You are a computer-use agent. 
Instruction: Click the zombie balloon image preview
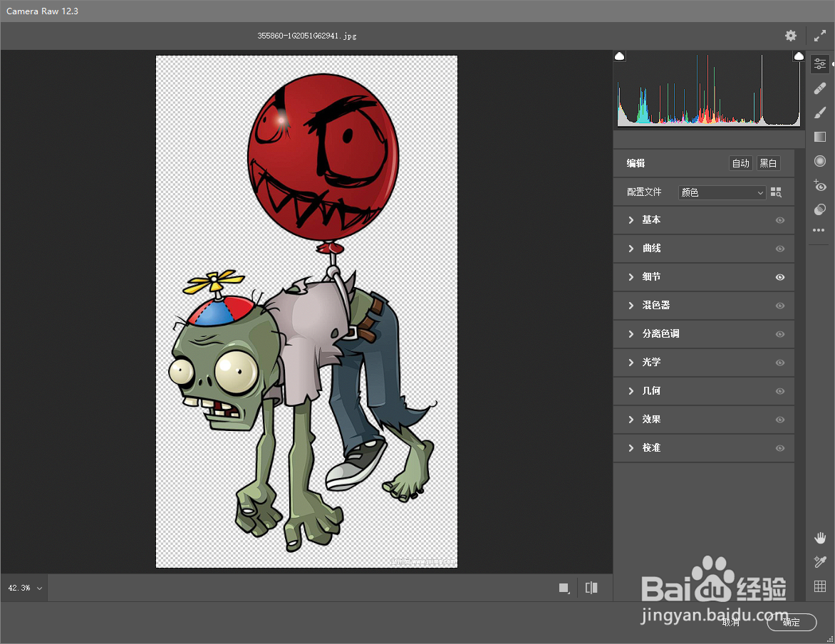[307, 311]
